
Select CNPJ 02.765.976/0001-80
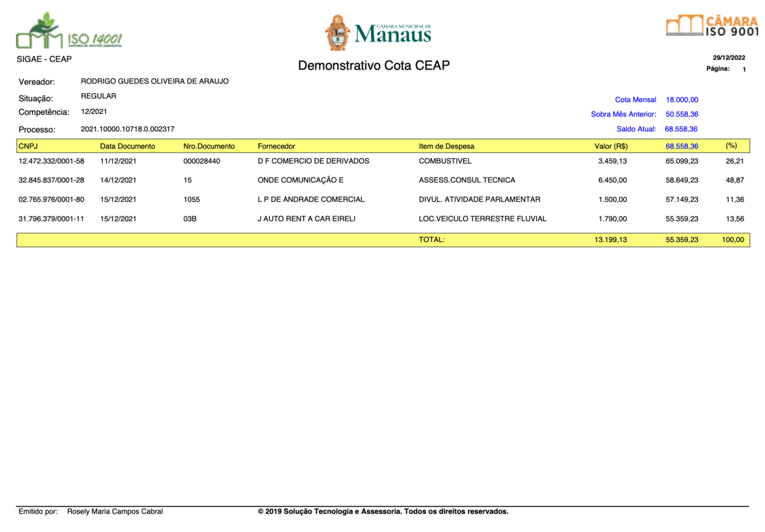click(x=52, y=199)
